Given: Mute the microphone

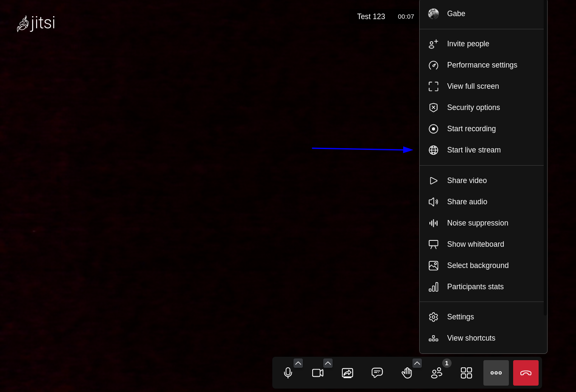Looking at the screenshot, I should [x=288, y=373].
